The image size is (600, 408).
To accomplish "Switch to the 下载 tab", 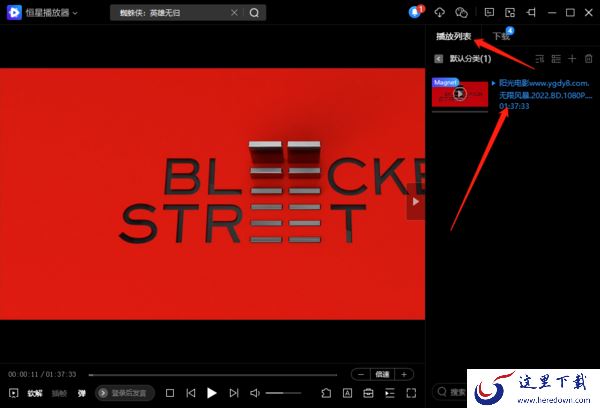I will (501, 36).
